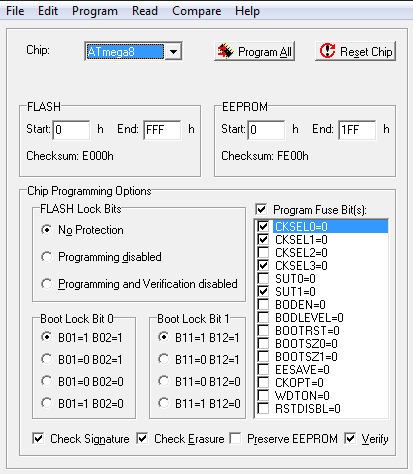The image size is (413, 474).
Task: Open the Chip selection dropdown arrow
Action: [x=173, y=52]
